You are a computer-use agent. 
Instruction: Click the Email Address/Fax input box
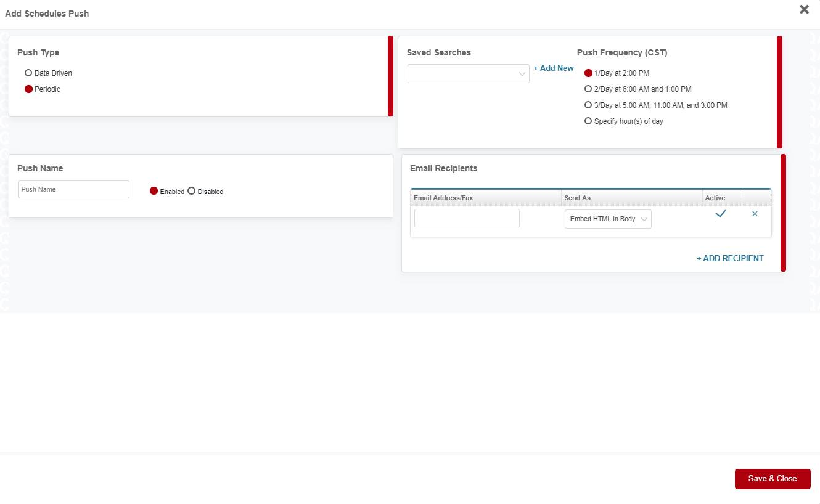[467, 218]
